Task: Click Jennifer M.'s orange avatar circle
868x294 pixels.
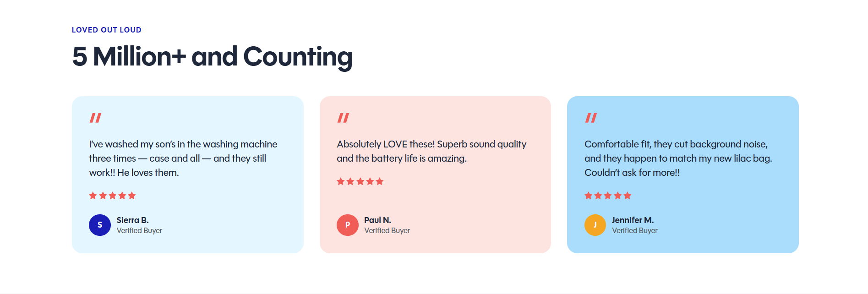Action: pyautogui.click(x=595, y=225)
